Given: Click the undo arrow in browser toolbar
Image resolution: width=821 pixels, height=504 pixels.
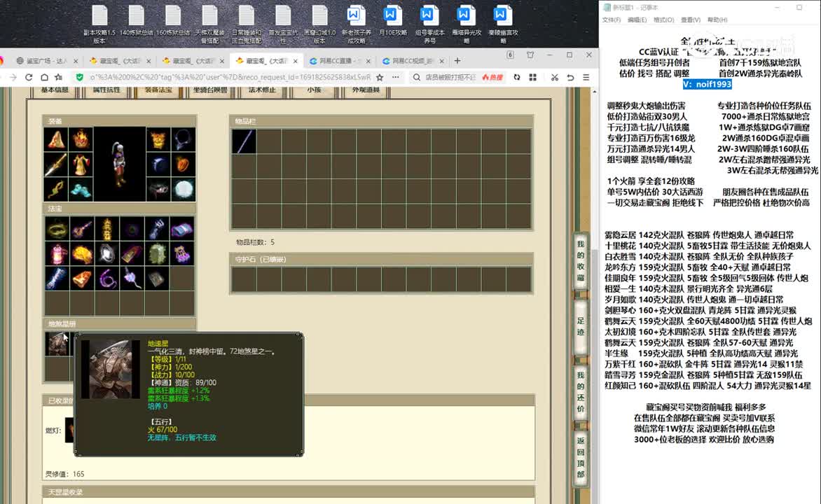Looking at the screenshot, I should coord(570,77).
